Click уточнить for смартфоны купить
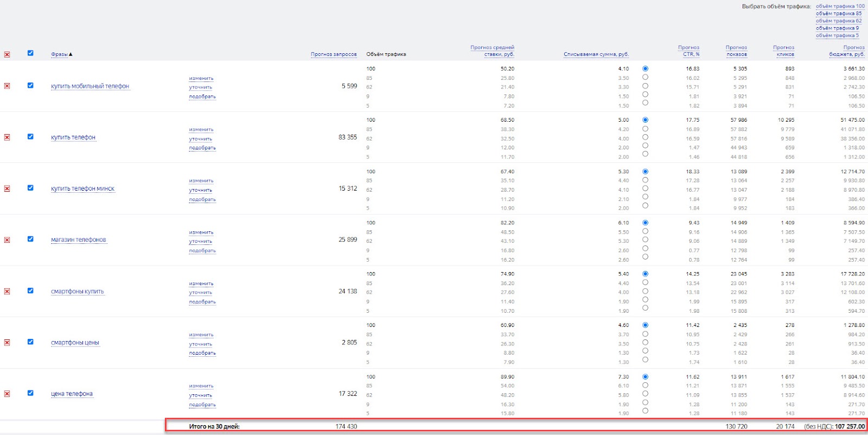Screen dimensions: 868x435 coord(201,293)
